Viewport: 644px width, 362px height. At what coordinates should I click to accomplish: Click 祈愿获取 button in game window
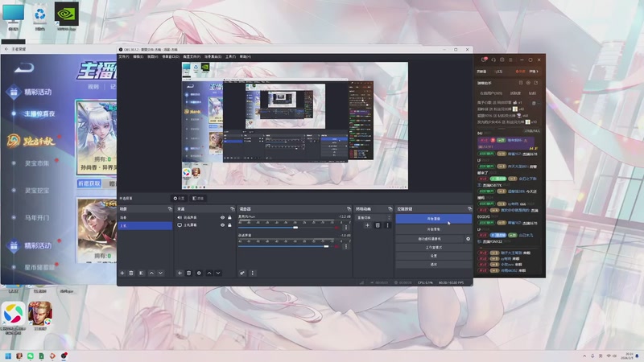coord(89,183)
